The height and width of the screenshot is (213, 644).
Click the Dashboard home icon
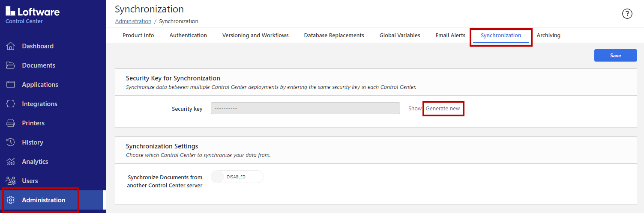pyautogui.click(x=11, y=46)
